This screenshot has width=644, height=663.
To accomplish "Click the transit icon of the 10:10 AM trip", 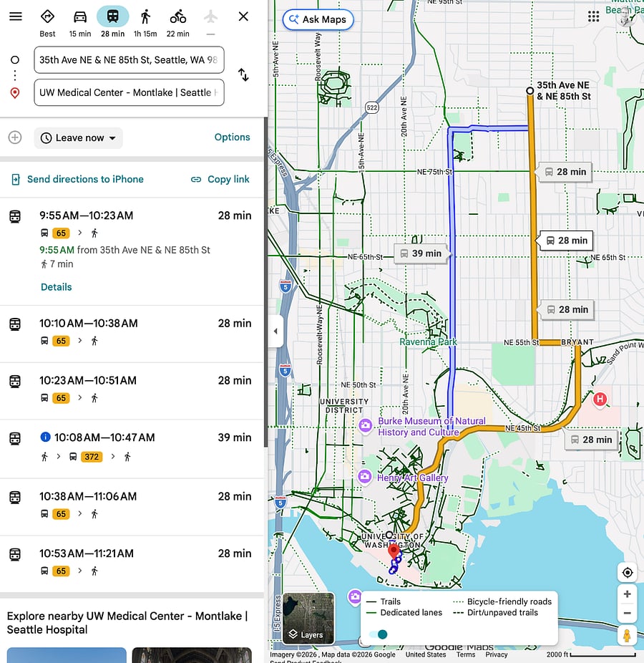I will click(x=15, y=324).
